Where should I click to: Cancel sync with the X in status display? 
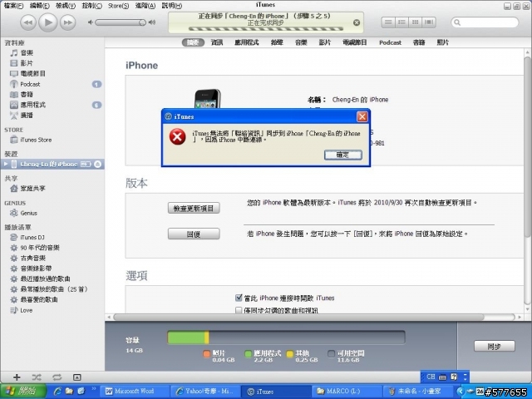(x=357, y=22)
